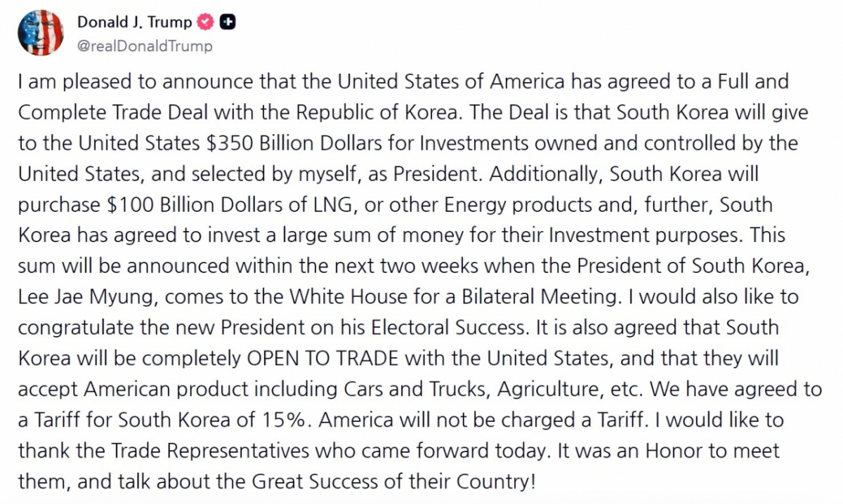This screenshot has height=504, width=843.
Task: Click the black plus badge icon
Action: (228, 22)
